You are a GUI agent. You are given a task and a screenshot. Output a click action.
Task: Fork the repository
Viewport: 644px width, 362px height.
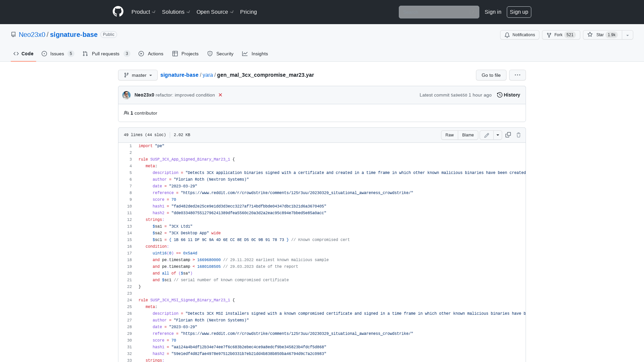(x=561, y=35)
